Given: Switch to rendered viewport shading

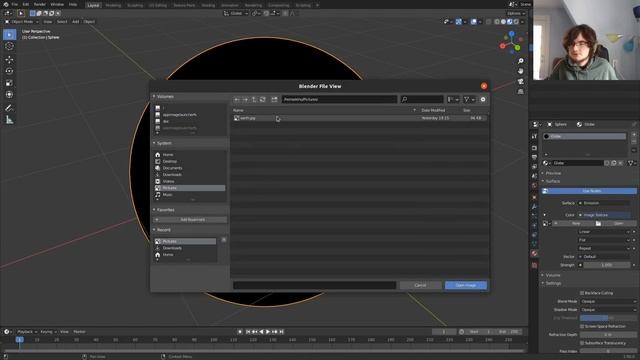Looking at the screenshot, I should click(x=516, y=22).
